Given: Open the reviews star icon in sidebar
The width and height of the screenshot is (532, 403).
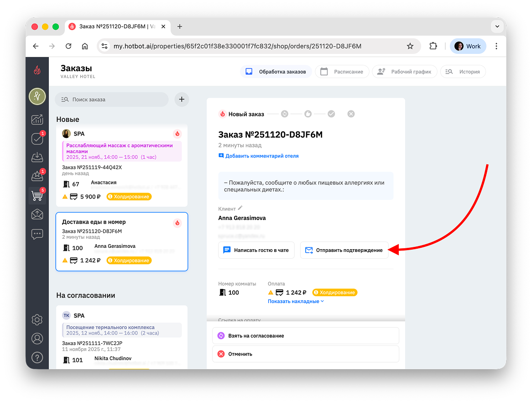Looking at the screenshot, I should point(37,176).
